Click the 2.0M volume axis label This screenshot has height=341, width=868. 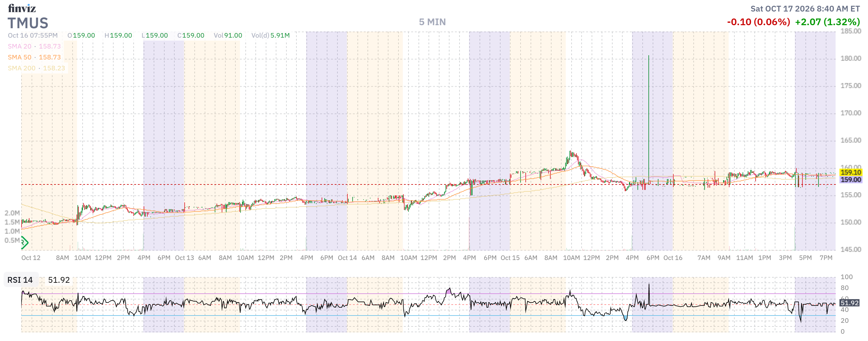[x=12, y=213]
